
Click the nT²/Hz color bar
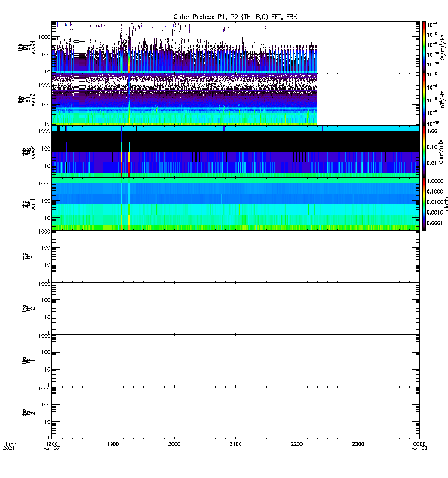point(424,99)
